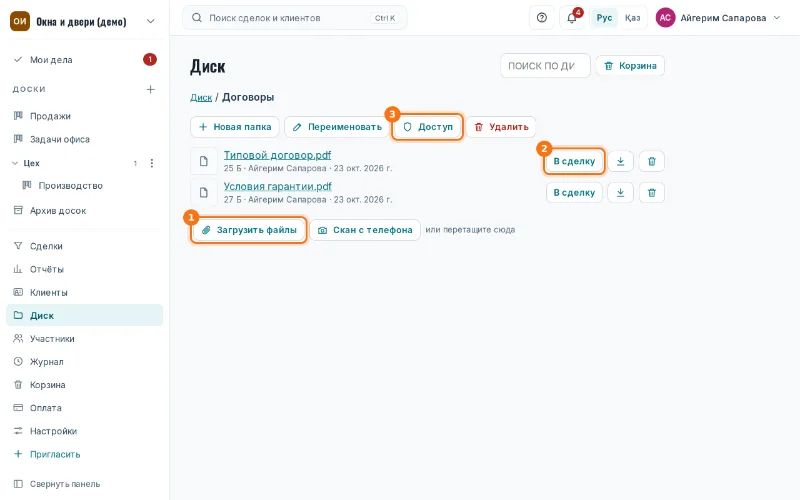Screen dimensions: 800x500
Task: Collapse the Цех board group
Action: pyautogui.click(x=15, y=163)
